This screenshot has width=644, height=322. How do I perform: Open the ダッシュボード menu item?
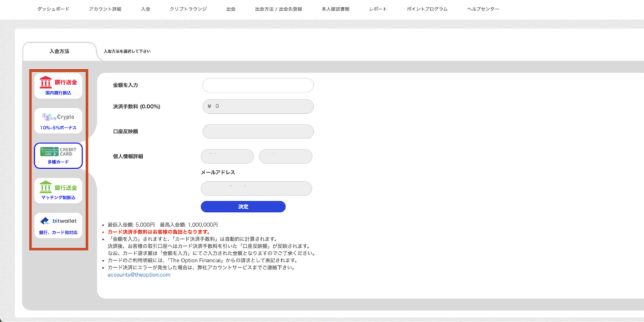click(x=53, y=9)
